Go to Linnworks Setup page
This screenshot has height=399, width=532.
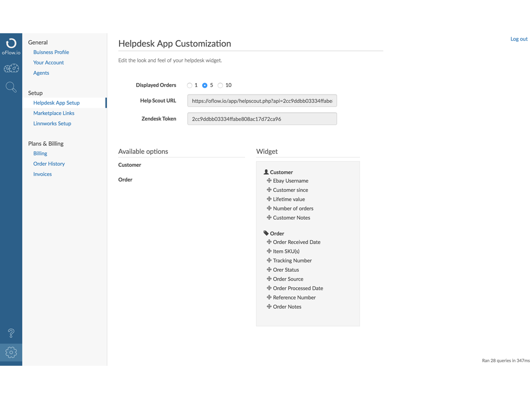tap(52, 124)
